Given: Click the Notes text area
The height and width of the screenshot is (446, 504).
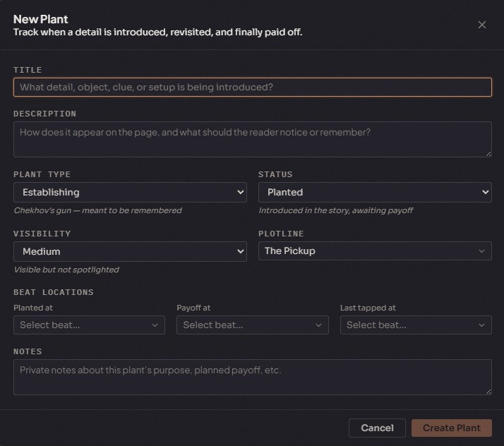Looking at the screenshot, I should click(x=252, y=377).
